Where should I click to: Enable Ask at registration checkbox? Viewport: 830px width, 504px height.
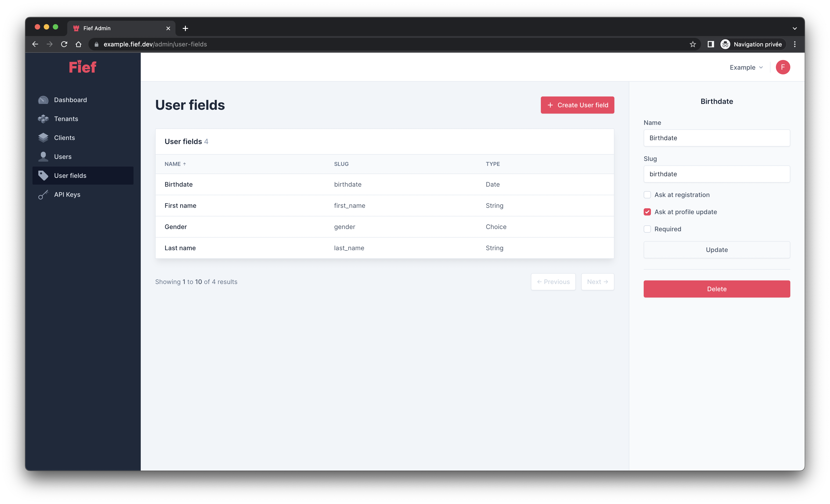647,195
